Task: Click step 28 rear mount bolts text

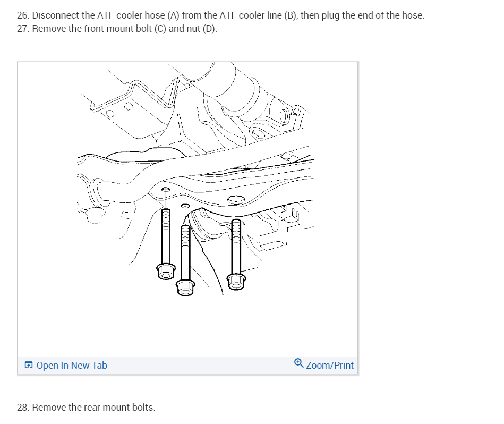Action: 86,408
